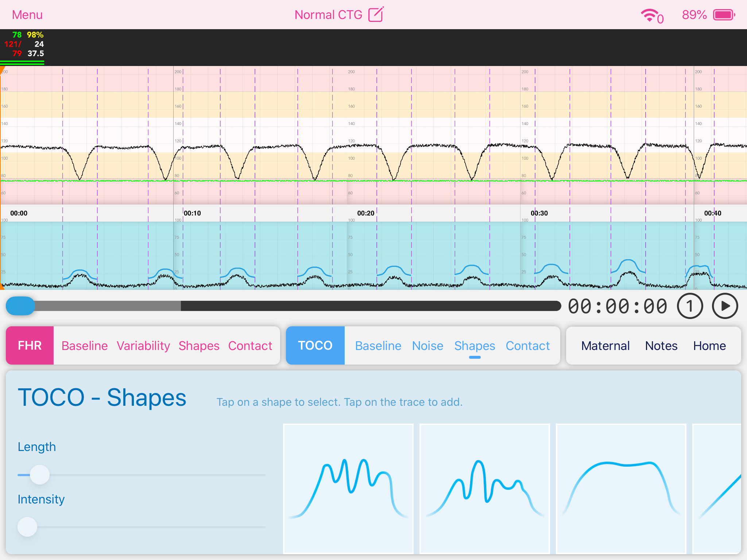Screen dimensions: 747x560
Task: Tap the Wi-Fi status icon
Action: click(650, 15)
